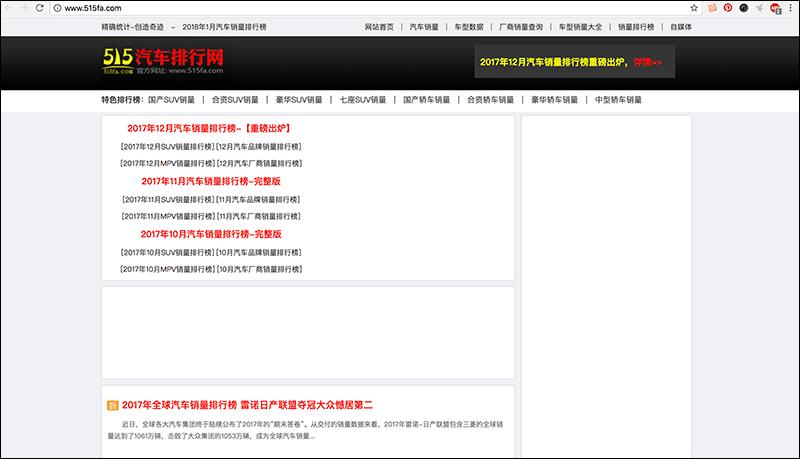This screenshot has width=800, height=459.
Task: Open red heading 2017年10月汽车销量排行榜-完整版
Action: [211, 235]
